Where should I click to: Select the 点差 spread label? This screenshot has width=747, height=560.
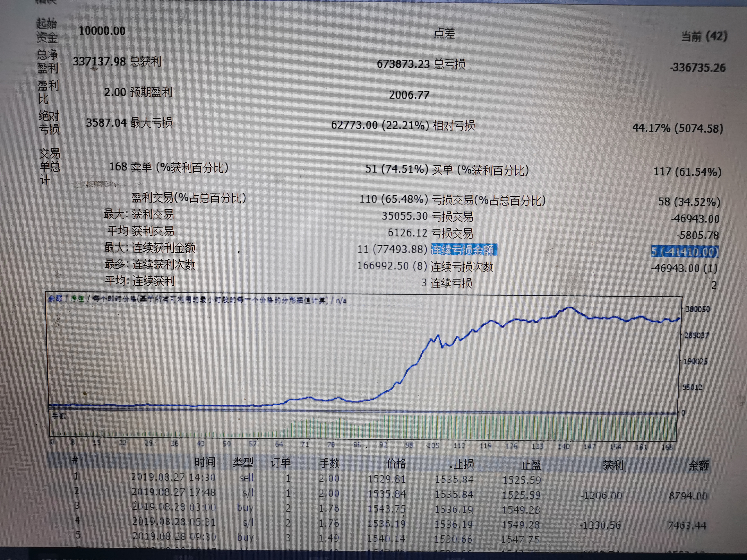[444, 33]
